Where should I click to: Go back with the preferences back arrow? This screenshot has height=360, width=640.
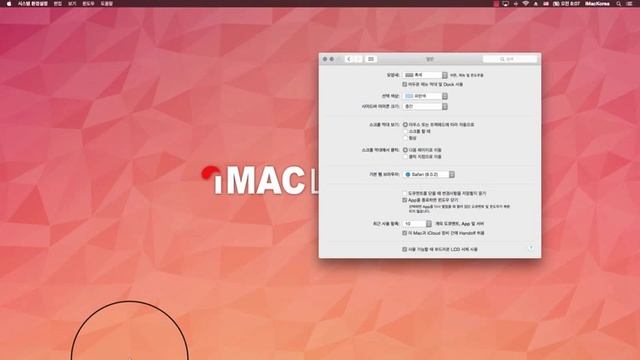(349, 59)
